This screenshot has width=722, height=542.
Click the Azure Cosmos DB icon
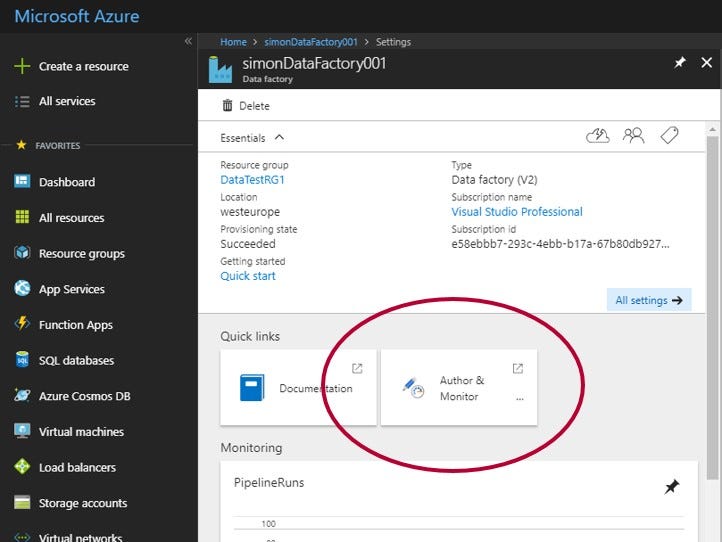click(22, 396)
